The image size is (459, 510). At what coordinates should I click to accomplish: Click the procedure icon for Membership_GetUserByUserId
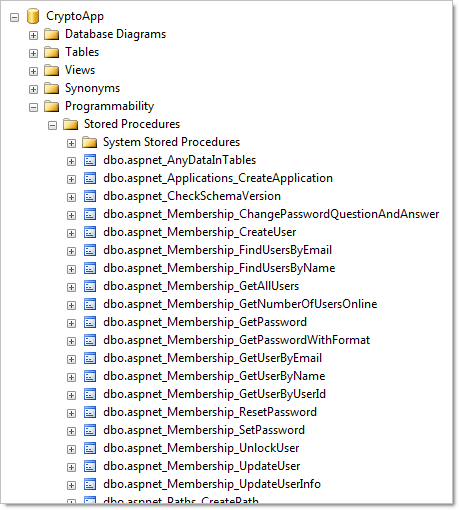click(90, 394)
